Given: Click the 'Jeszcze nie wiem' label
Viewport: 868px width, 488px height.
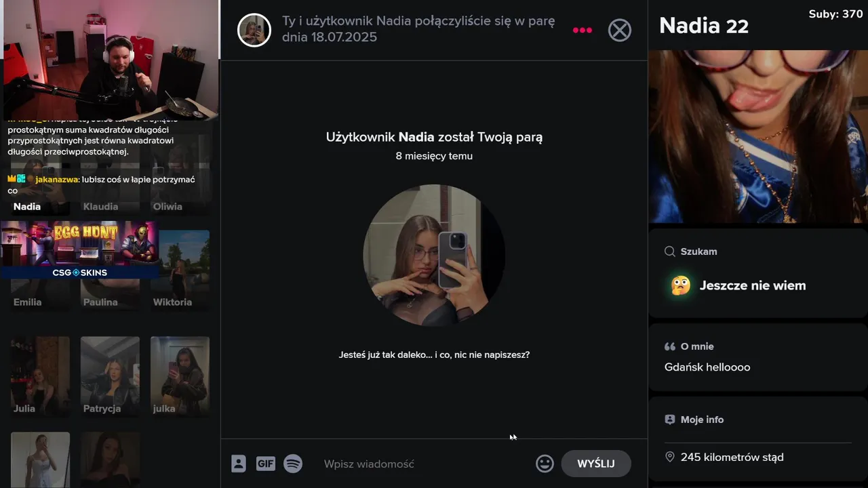Looking at the screenshot, I should [x=753, y=285].
